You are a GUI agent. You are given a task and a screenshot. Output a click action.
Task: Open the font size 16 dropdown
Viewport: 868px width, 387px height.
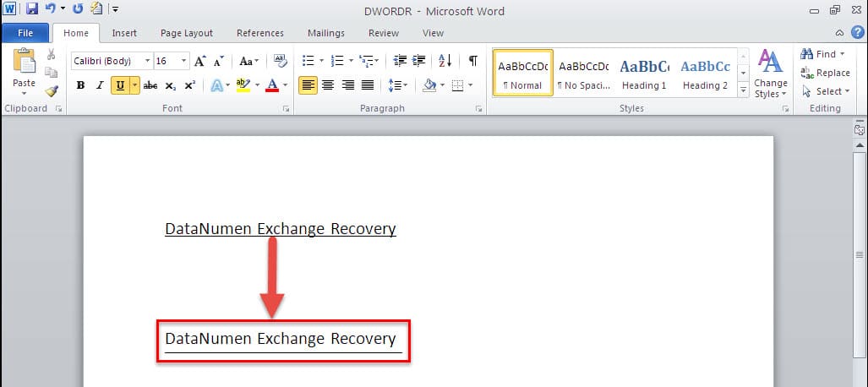click(x=184, y=61)
